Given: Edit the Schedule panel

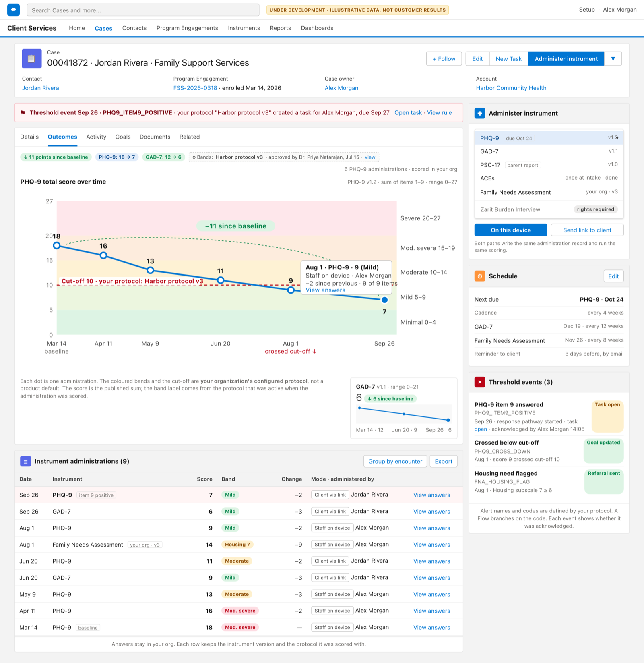Looking at the screenshot, I should pos(613,276).
